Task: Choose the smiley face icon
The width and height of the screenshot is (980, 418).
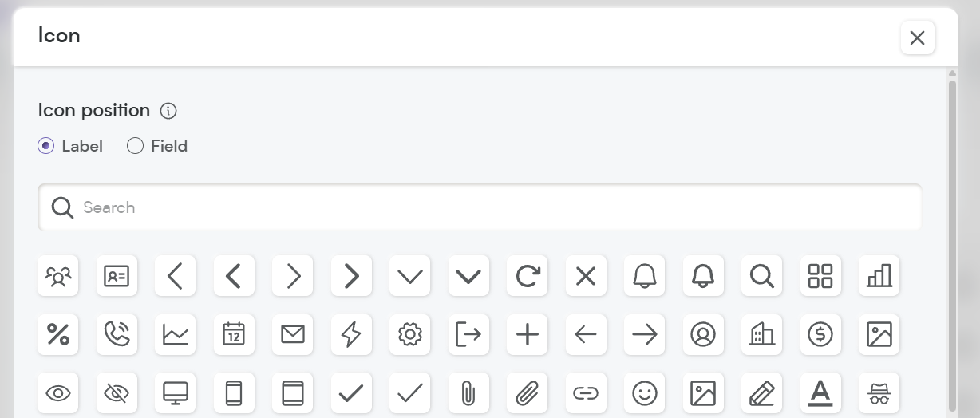Action: click(644, 393)
